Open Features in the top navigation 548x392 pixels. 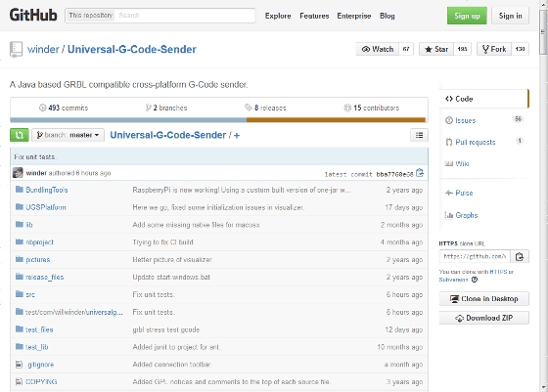coord(314,16)
